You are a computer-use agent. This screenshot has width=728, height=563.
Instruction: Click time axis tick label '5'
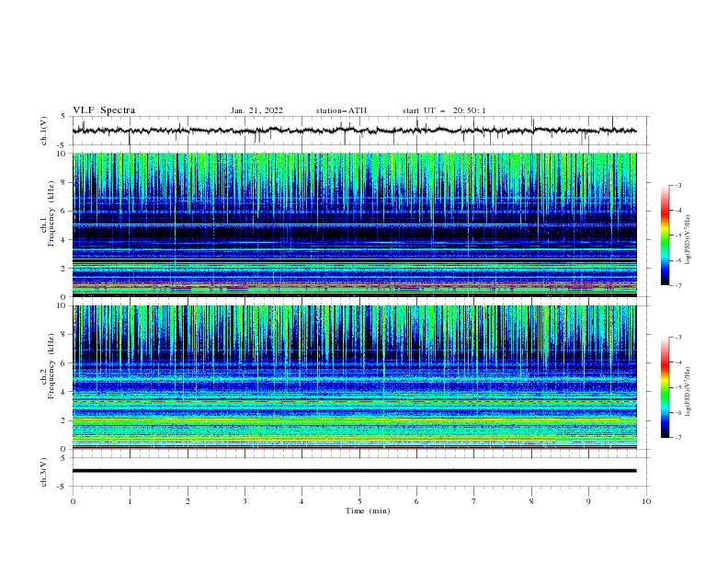tap(359, 501)
